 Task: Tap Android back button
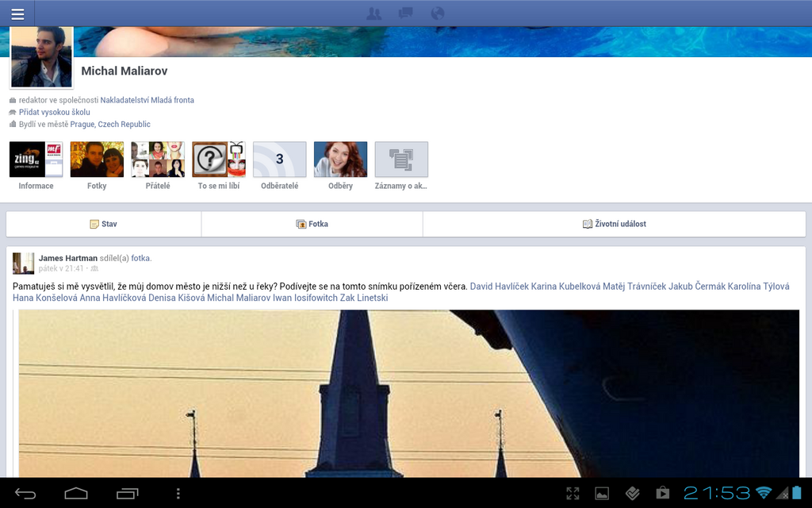click(x=25, y=494)
